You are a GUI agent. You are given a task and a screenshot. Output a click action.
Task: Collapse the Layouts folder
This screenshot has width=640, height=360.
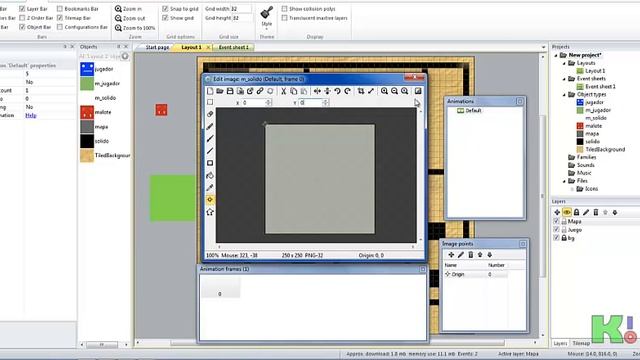point(564,63)
